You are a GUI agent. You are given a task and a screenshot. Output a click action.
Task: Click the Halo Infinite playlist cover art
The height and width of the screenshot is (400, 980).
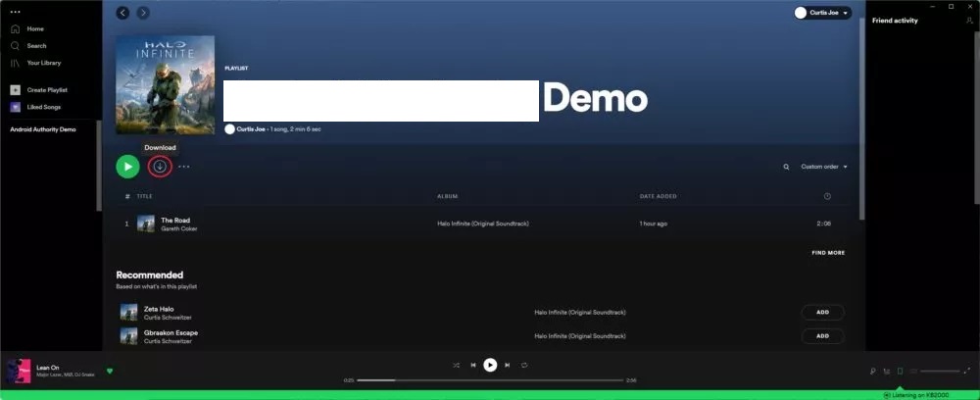point(165,85)
